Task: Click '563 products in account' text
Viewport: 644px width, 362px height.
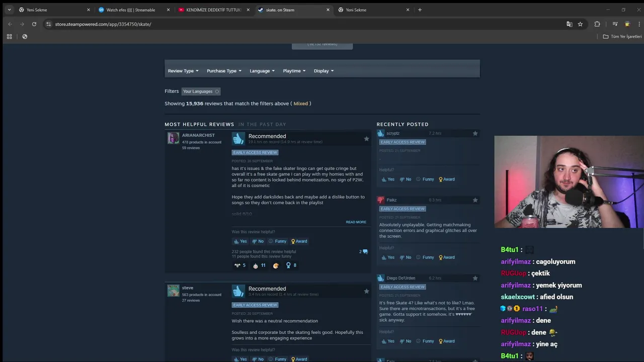Action: [202, 295]
